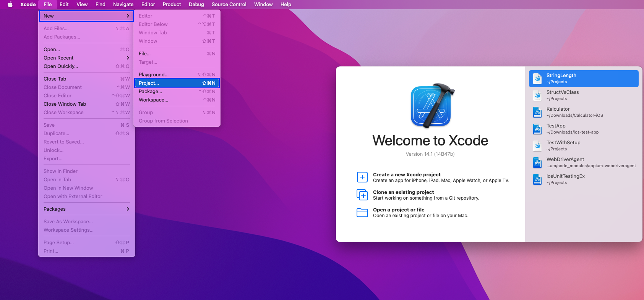This screenshot has width=644, height=300.
Task: Click the clone existing project icon
Action: [362, 195]
